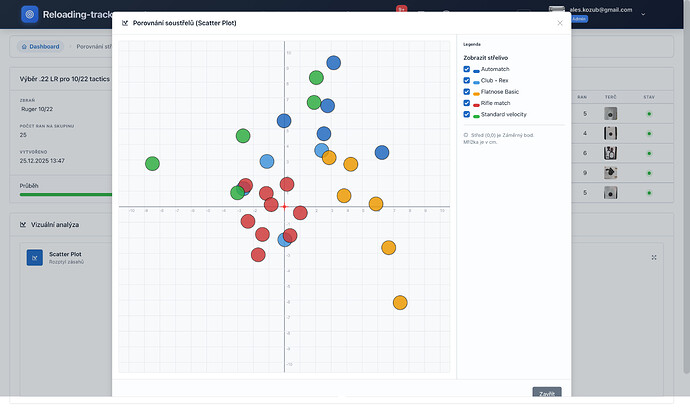Click the red center aim point marker
Screen dimensions: 690x408
[284, 207]
